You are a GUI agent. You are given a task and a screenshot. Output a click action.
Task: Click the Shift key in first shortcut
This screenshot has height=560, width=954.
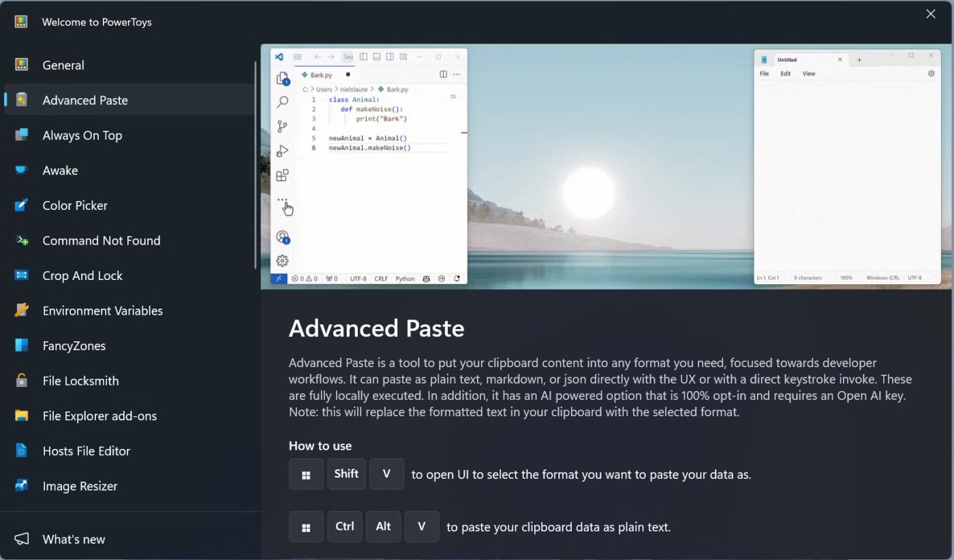[346, 474]
